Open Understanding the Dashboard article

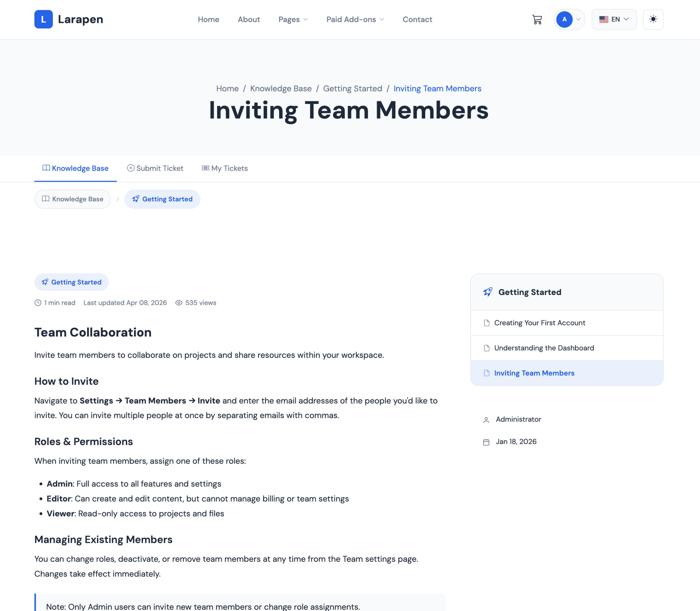544,348
